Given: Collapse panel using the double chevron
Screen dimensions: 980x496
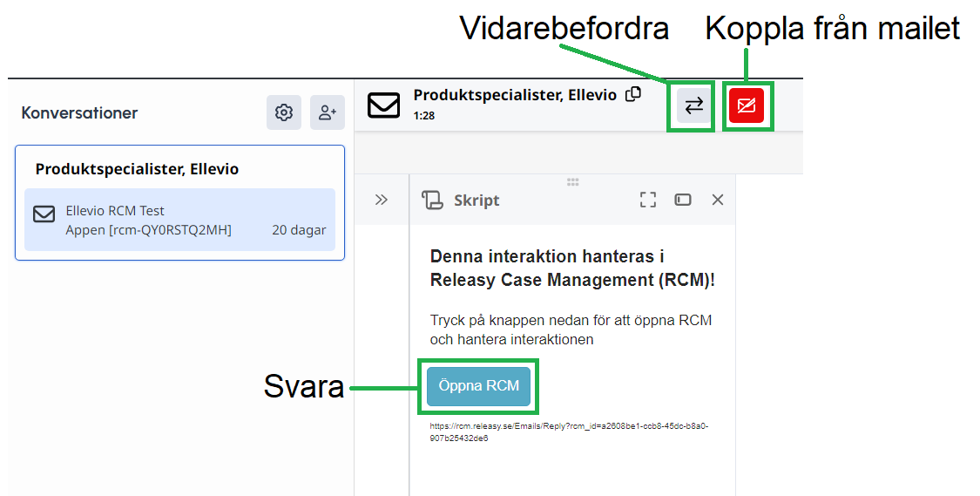Looking at the screenshot, I should click(382, 200).
